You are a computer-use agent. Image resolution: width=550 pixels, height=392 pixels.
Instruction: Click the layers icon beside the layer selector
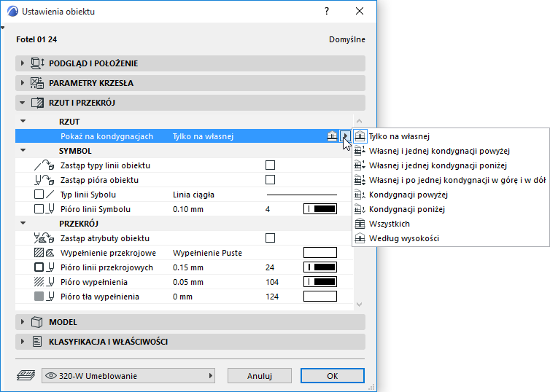[x=26, y=375]
